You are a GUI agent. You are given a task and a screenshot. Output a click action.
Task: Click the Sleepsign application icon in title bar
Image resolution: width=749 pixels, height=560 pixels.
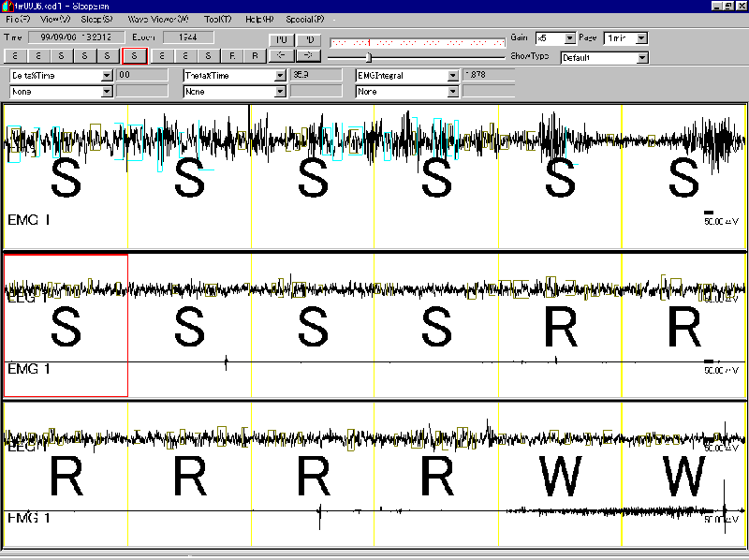(x=7, y=6)
